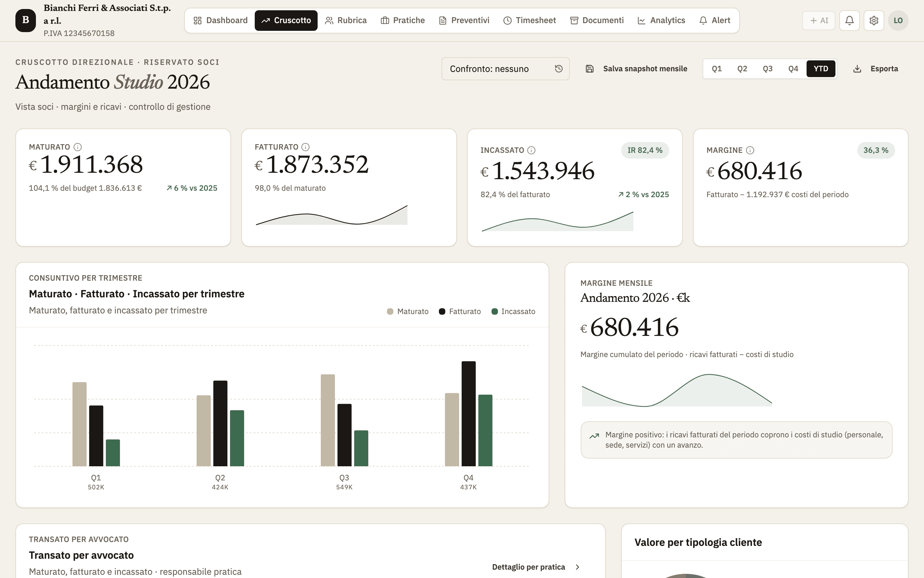
Task: Click the + AI button
Action: pyautogui.click(x=819, y=20)
